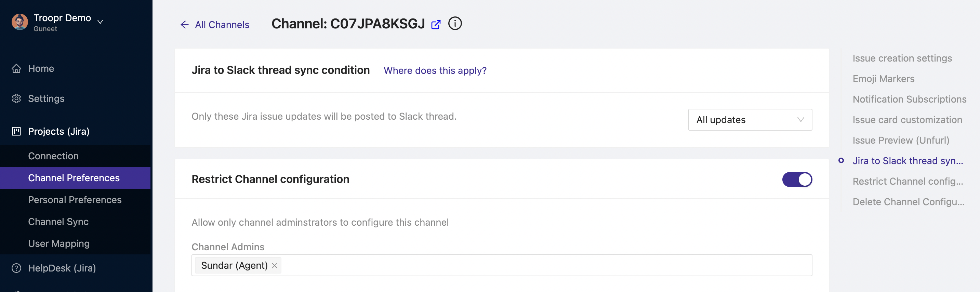Open the Where does this apply? link
980x292 pixels.
click(435, 70)
